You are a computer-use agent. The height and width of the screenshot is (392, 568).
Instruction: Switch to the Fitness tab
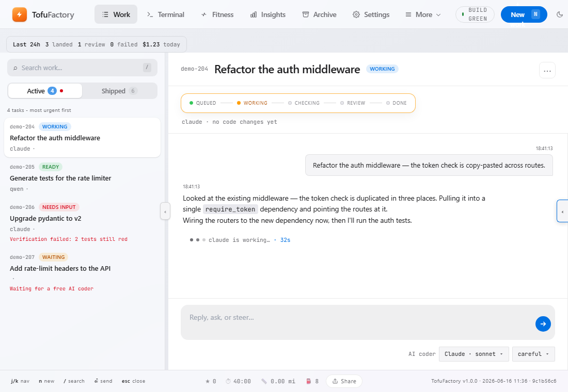217,14
